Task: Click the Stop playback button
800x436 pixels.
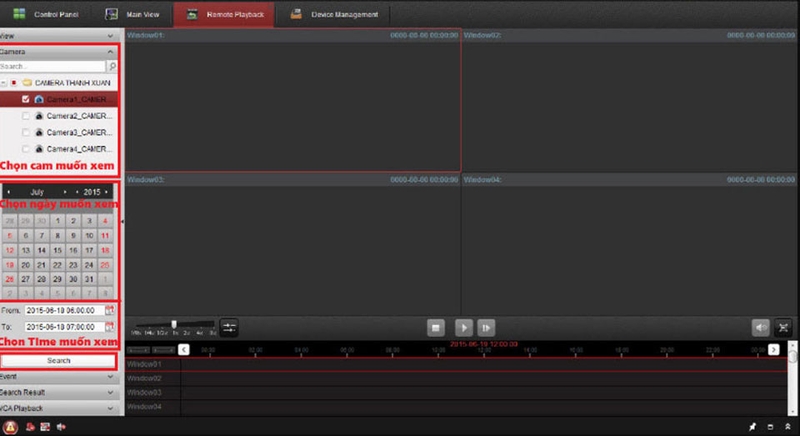Action: (x=436, y=327)
